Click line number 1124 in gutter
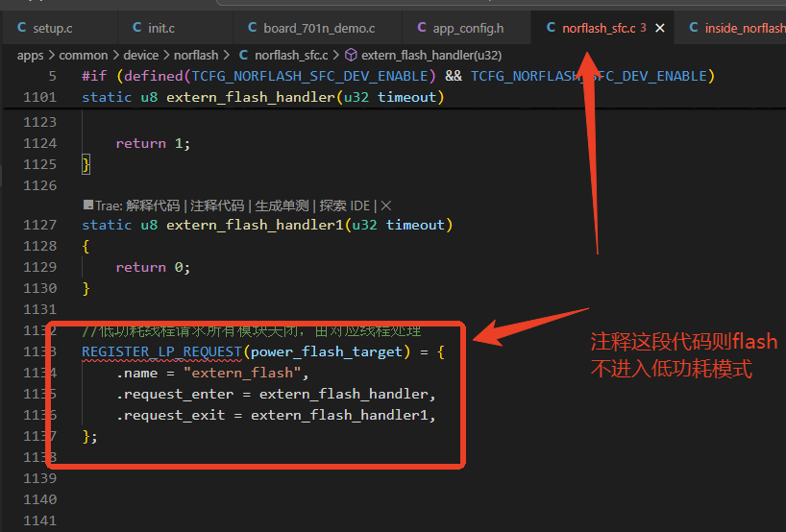Viewport: 786px width, 532px height. pyautogui.click(x=40, y=143)
